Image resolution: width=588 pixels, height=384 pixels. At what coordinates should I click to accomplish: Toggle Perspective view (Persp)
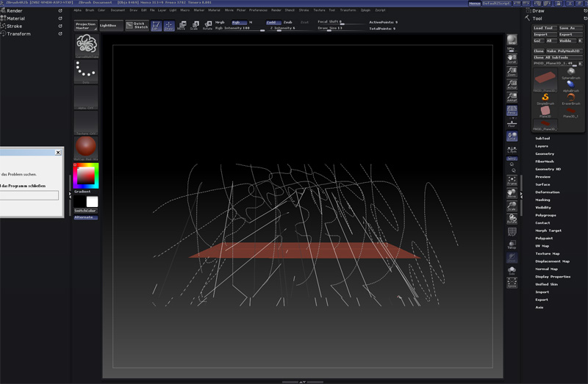pos(512,110)
